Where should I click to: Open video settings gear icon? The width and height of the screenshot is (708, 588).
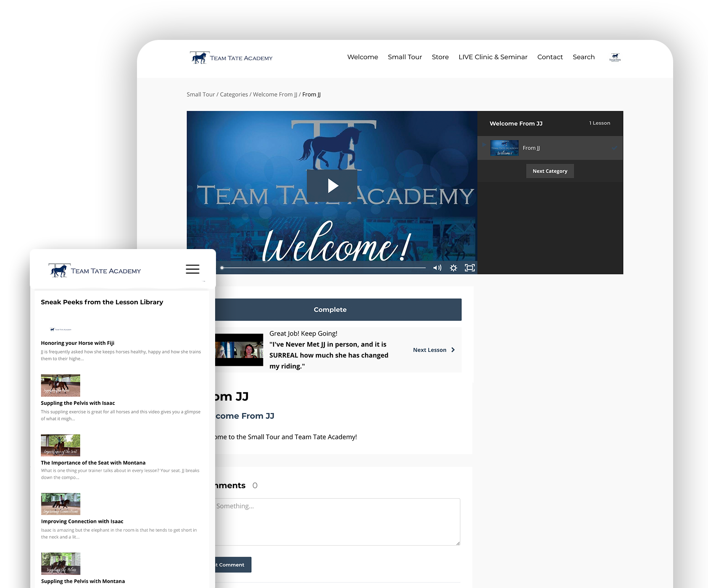(x=453, y=268)
